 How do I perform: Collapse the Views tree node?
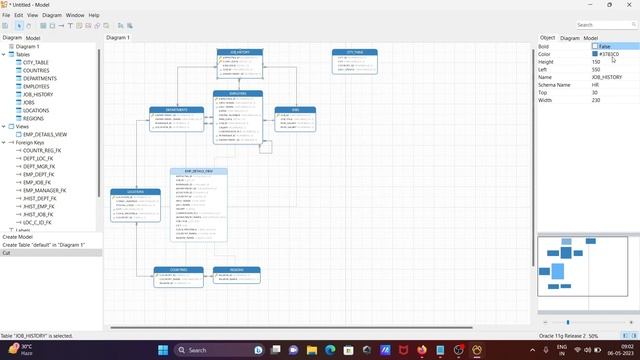coord(4,127)
